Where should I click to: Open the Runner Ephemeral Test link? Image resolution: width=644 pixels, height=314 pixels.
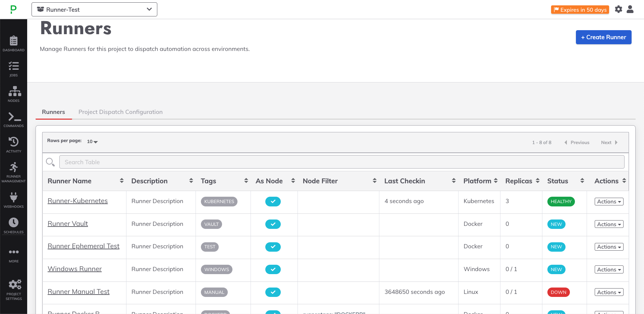coord(84,246)
